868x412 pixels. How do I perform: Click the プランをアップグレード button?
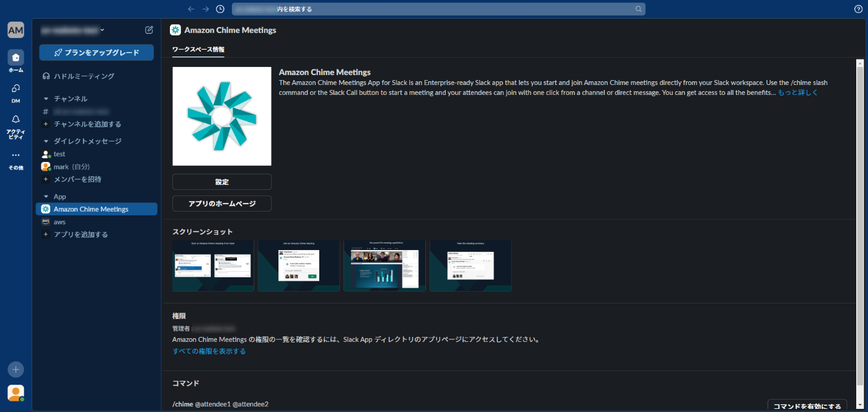(x=96, y=53)
